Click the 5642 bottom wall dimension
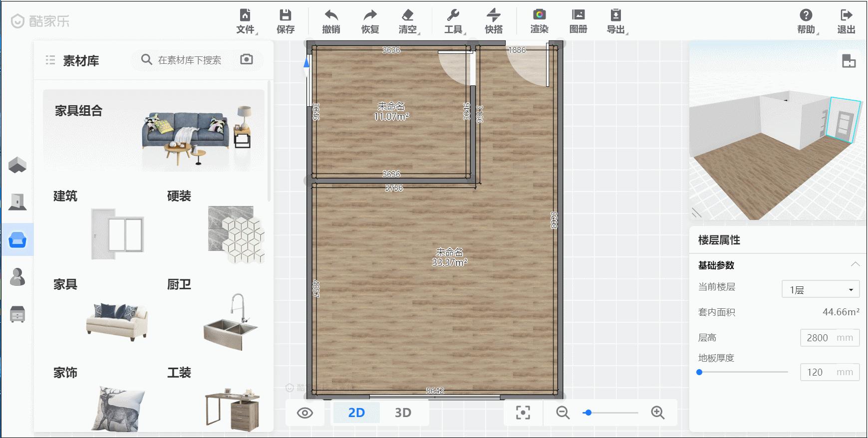This screenshot has width=868, height=438. [x=435, y=391]
